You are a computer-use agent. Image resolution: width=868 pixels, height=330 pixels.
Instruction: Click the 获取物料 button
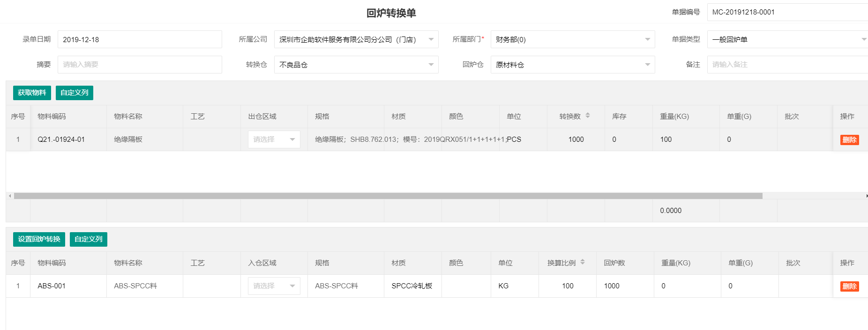pyautogui.click(x=32, y=93)
